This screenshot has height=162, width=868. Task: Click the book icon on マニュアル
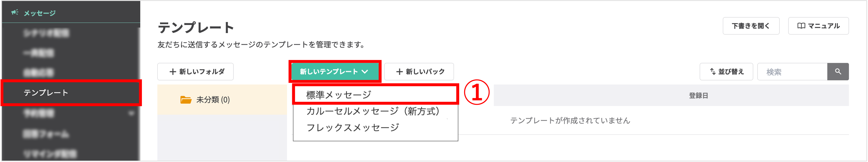click(801, 26)
